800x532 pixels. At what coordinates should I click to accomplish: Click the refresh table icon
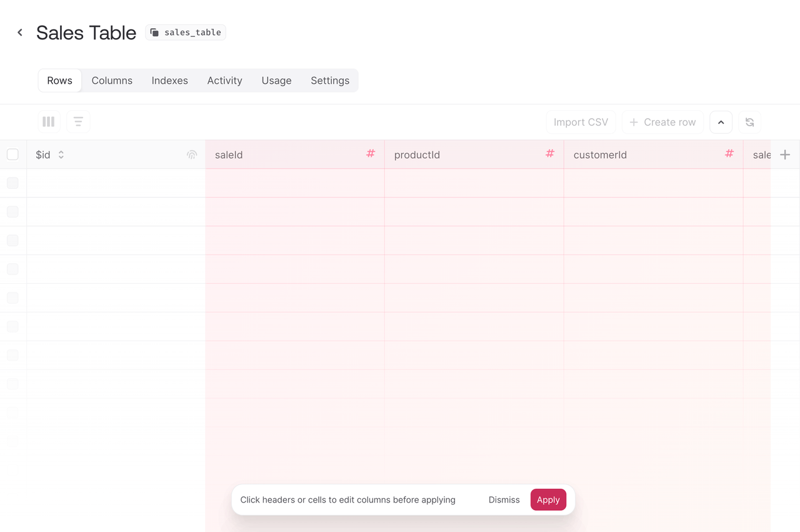(749, 123)
